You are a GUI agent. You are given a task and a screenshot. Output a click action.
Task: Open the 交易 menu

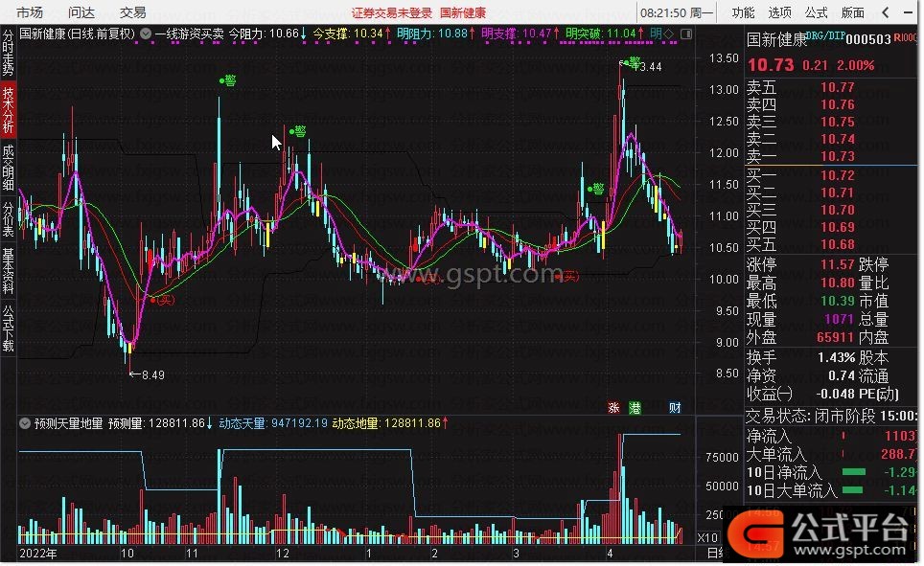tap(132, 12)
